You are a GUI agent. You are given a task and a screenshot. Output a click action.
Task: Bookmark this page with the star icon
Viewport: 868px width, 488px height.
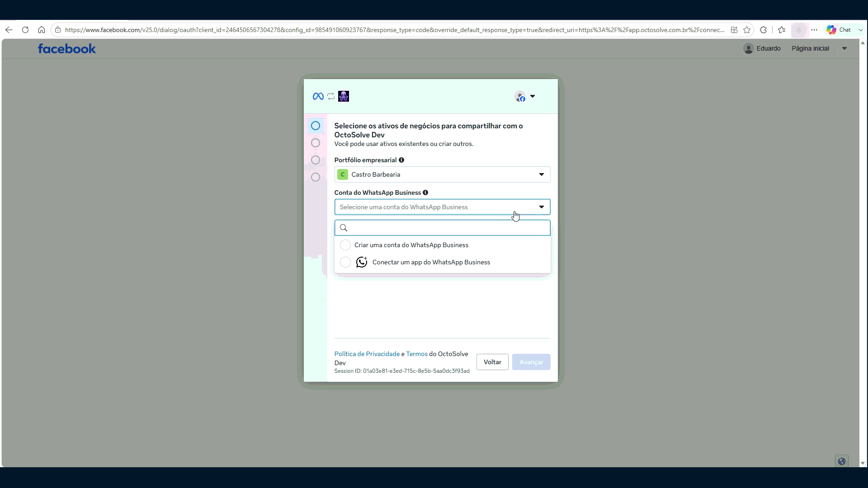pos(747,30)
